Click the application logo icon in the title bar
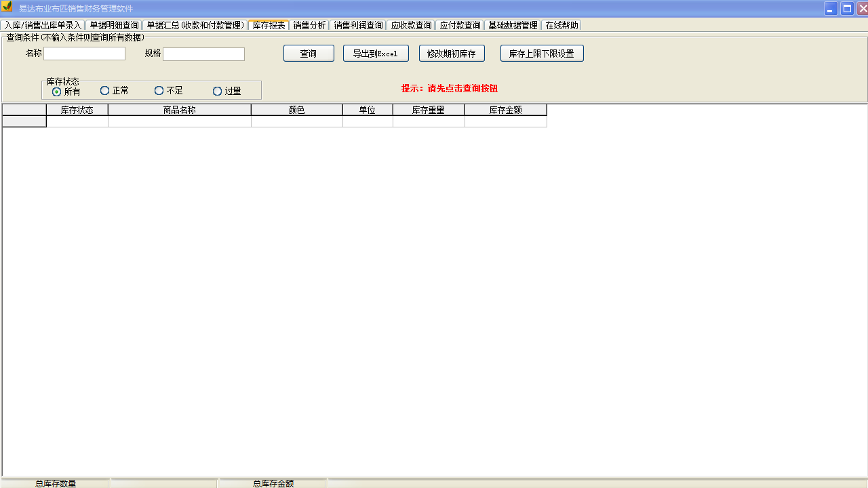The image size is (868, 488). click(7, 7)
